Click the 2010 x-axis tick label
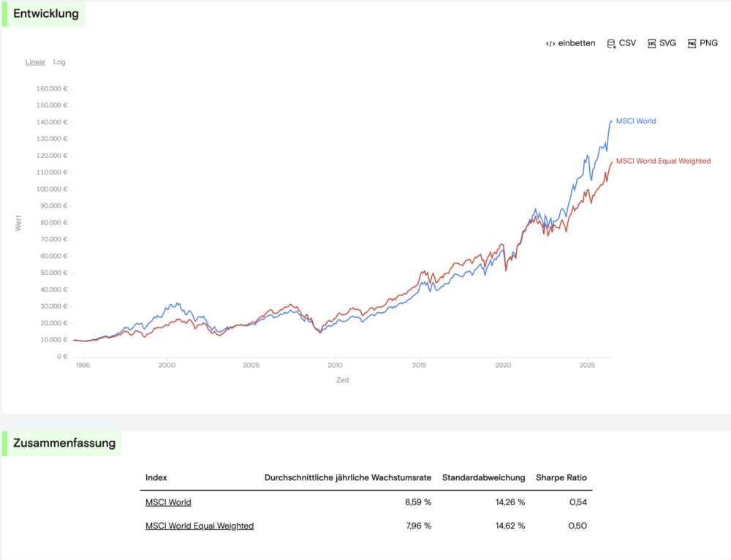Viewport: 731px width, 560px height. (x=335, y=365)
